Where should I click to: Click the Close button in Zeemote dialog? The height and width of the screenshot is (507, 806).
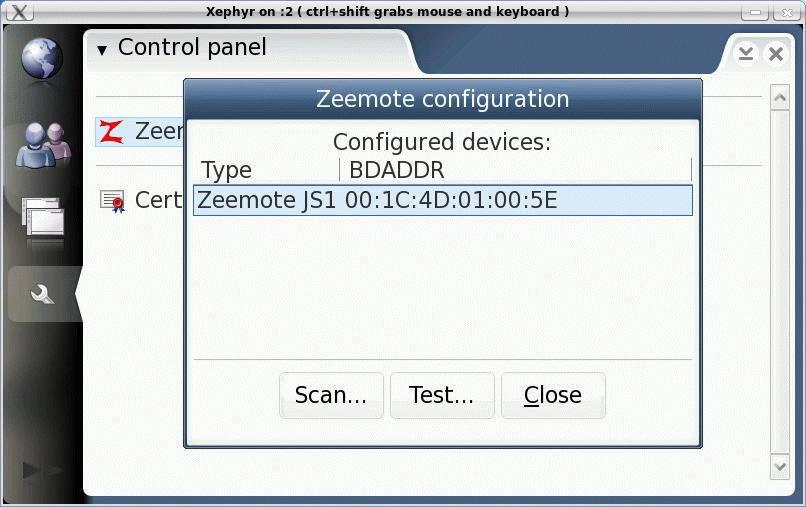click(553, 395)
